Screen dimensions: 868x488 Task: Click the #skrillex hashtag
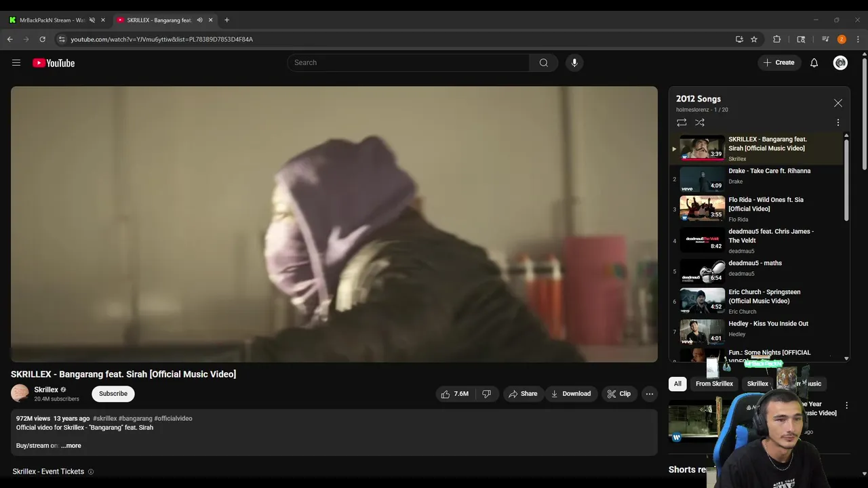point(104,418)
